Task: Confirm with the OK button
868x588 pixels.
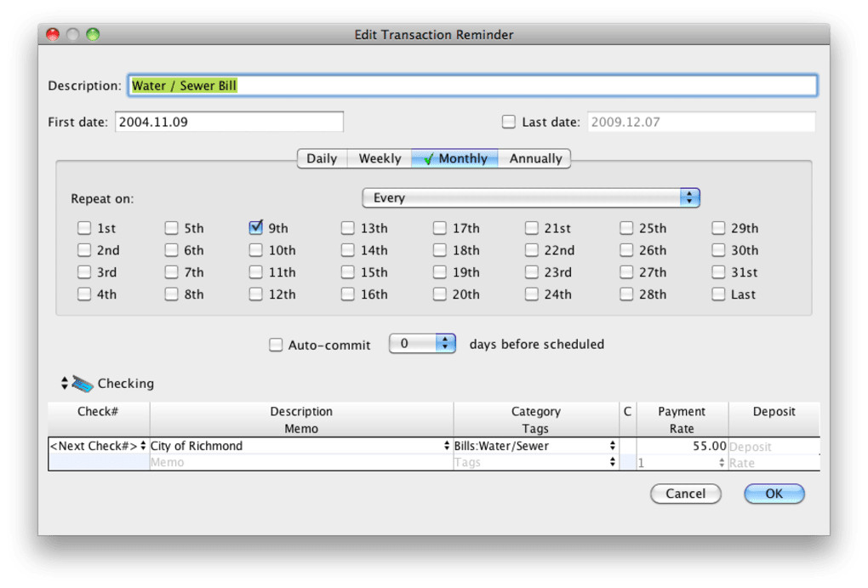Action: click(x=774, y=494)
